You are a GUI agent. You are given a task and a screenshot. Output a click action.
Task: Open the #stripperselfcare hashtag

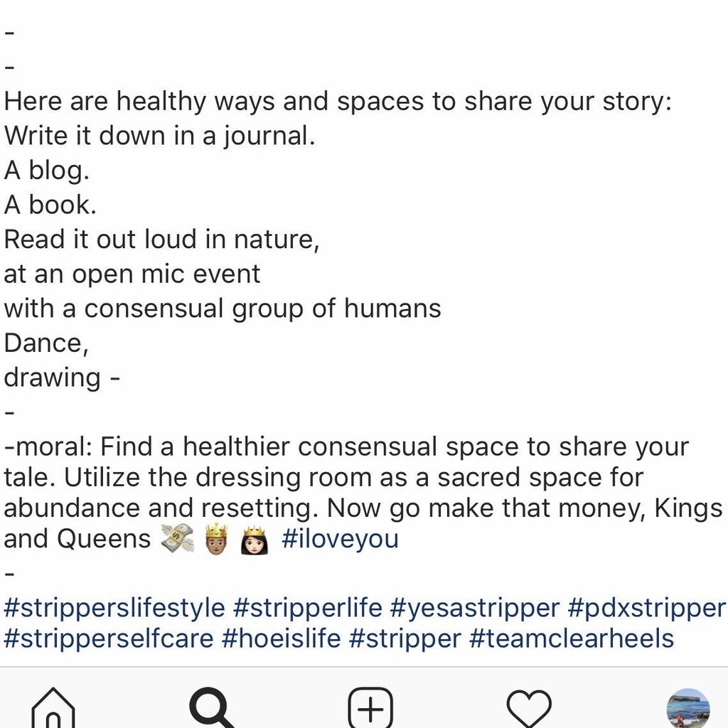pyautogui.click(x=109, y=638)
